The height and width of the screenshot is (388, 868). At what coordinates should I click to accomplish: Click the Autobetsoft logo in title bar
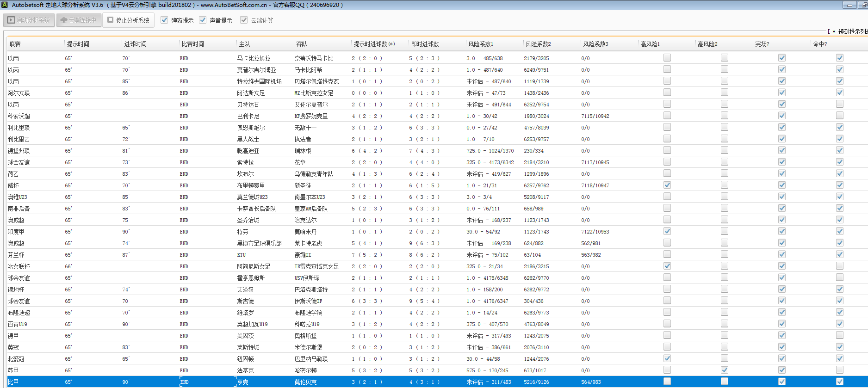tap(5, 5)
